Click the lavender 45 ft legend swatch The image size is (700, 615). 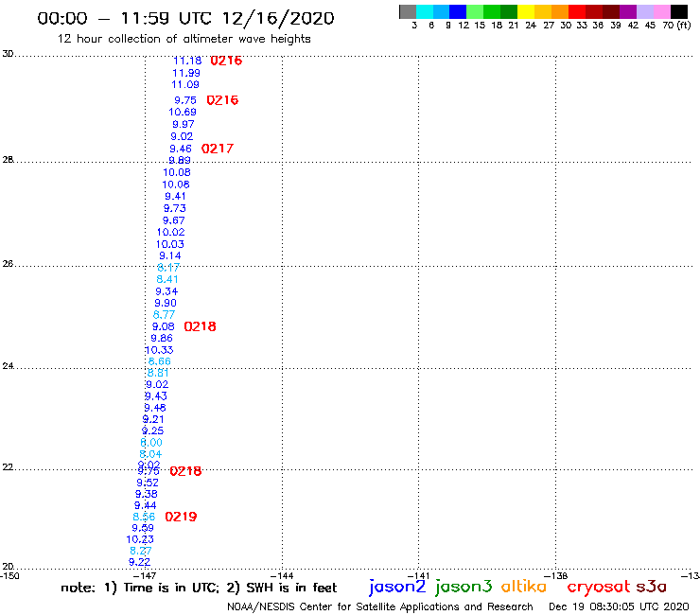(644, 11)
